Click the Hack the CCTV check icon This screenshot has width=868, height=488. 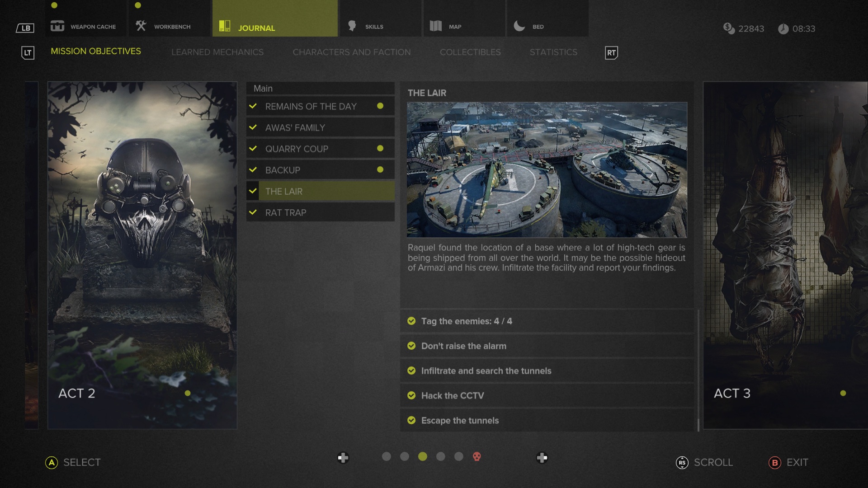[x=411, y=395]
